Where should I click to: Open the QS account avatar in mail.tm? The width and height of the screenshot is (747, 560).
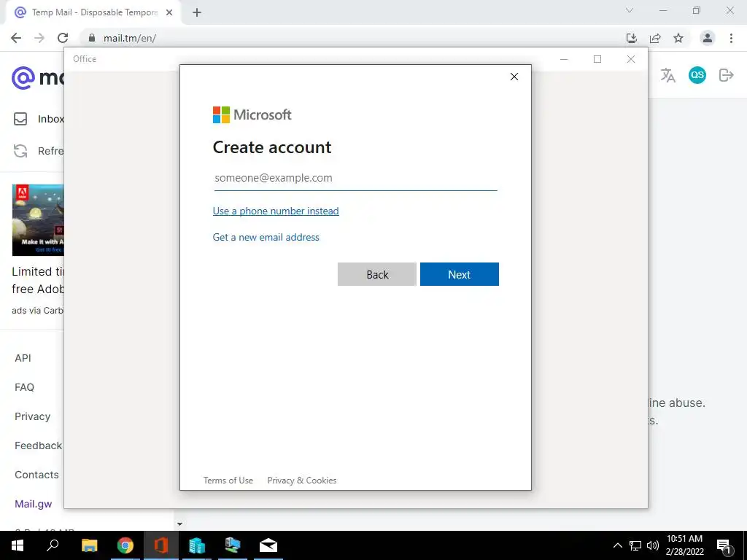(x=697, y=75)
